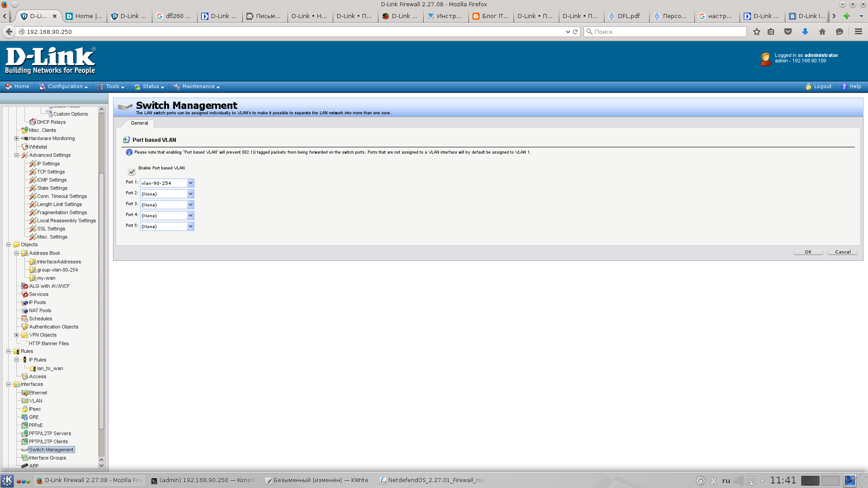This screenshot has width=868, height=488.
Task: Click the Cancel button
Action: coord(842,252)
